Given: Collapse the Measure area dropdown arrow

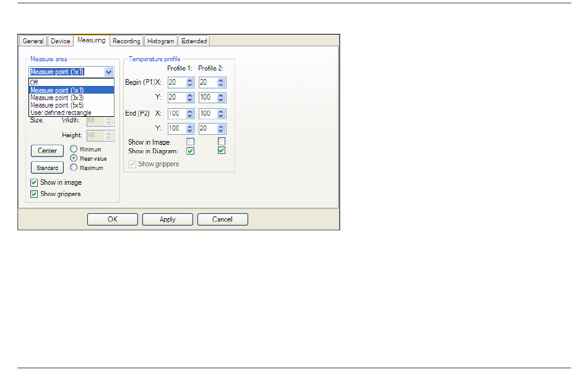Looking at the screenshot, I should 109,72.
